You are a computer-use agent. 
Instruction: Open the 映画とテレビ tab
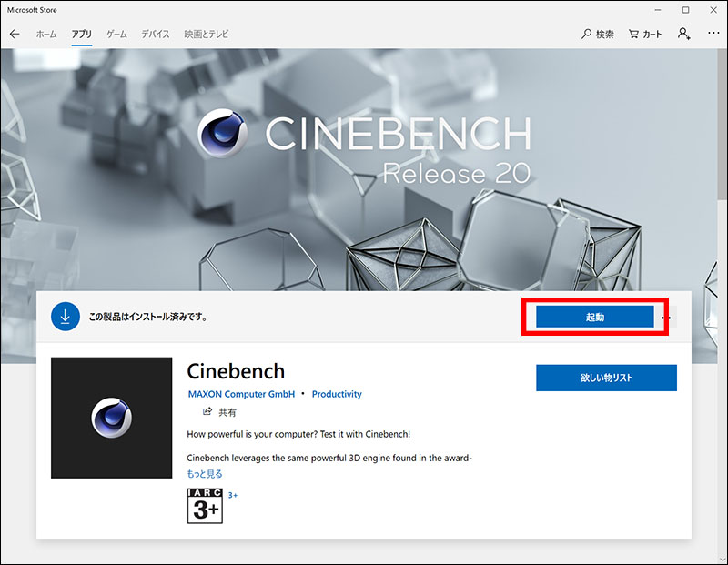[x=207, y=34]
